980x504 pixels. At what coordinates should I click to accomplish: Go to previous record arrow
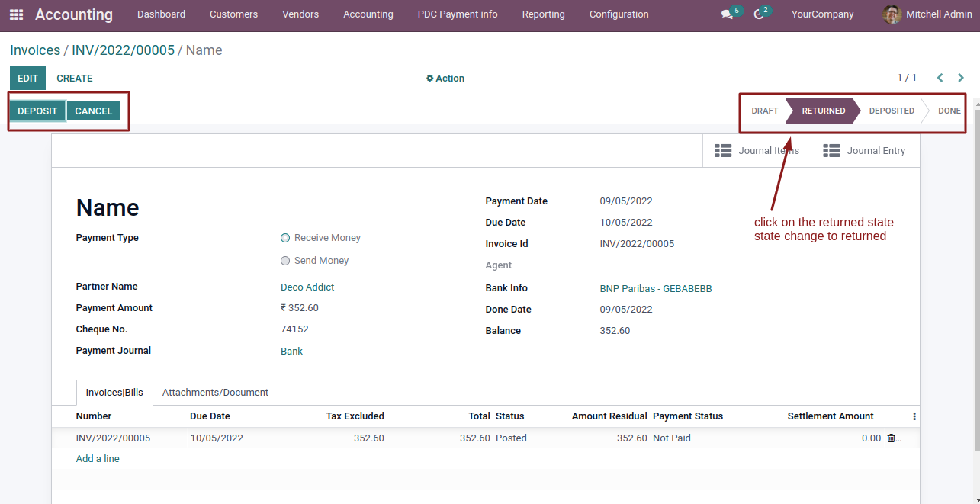pyautogui.click(x=940, y=78)
